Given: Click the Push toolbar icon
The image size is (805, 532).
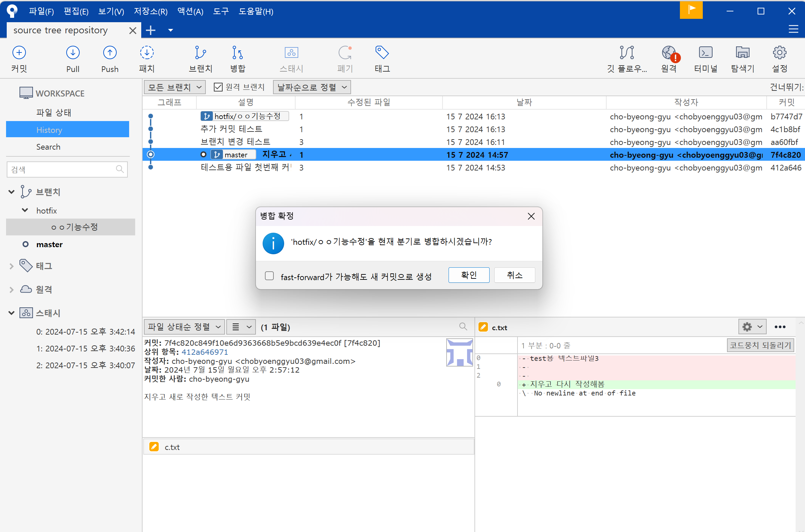Looking at the screenshot, I should pyautogui.click(x=110, y=59).
